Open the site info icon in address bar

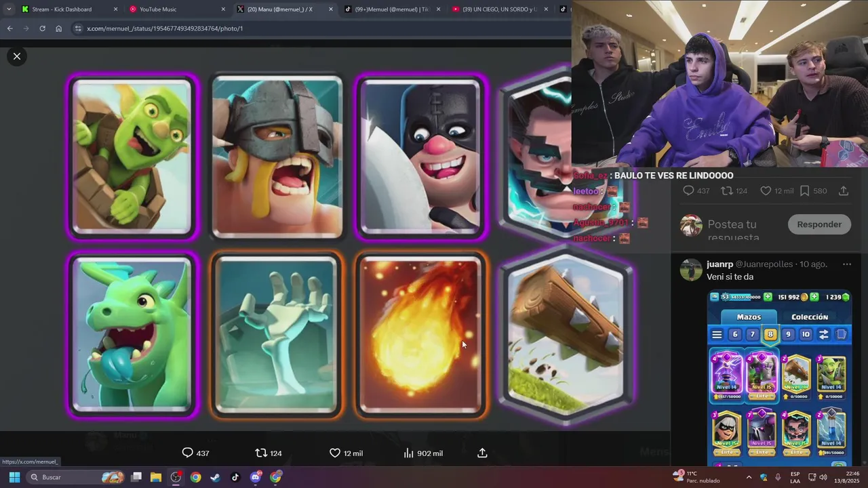[78, 28]
